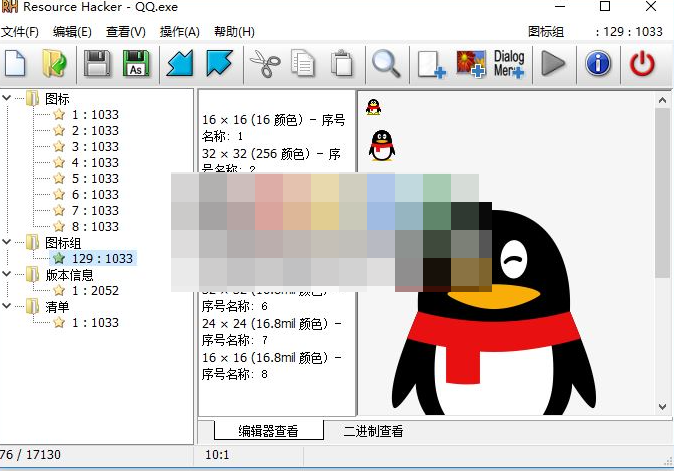
Task: Switch to the 编辑器查看 tab
Action: pyautogui.click(x=269, y=431)
